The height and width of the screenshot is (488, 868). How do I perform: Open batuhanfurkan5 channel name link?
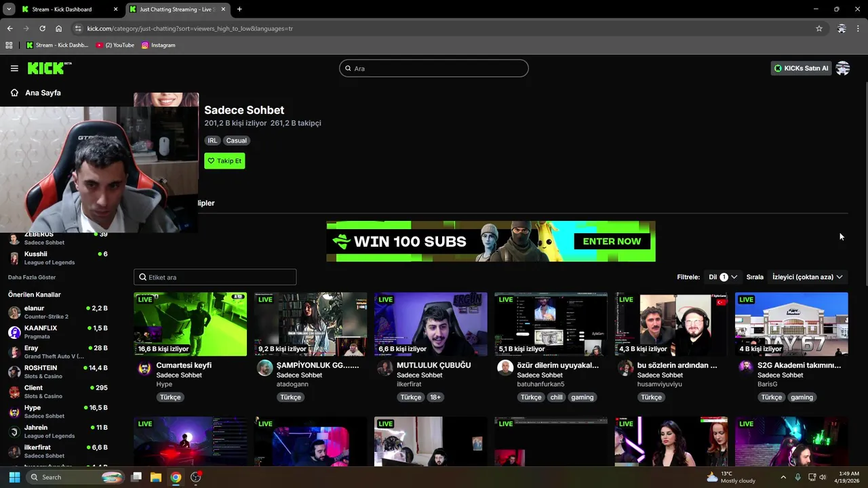pos(540,384)
